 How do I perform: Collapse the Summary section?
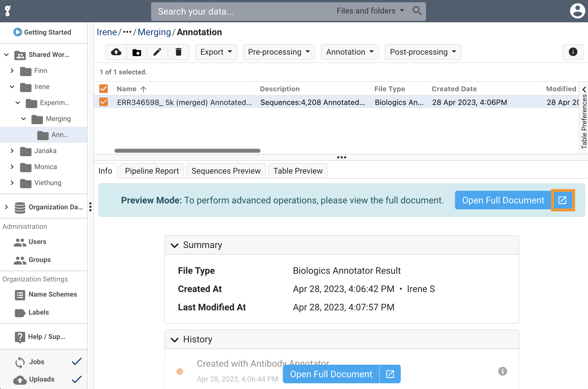click(175, 245)
